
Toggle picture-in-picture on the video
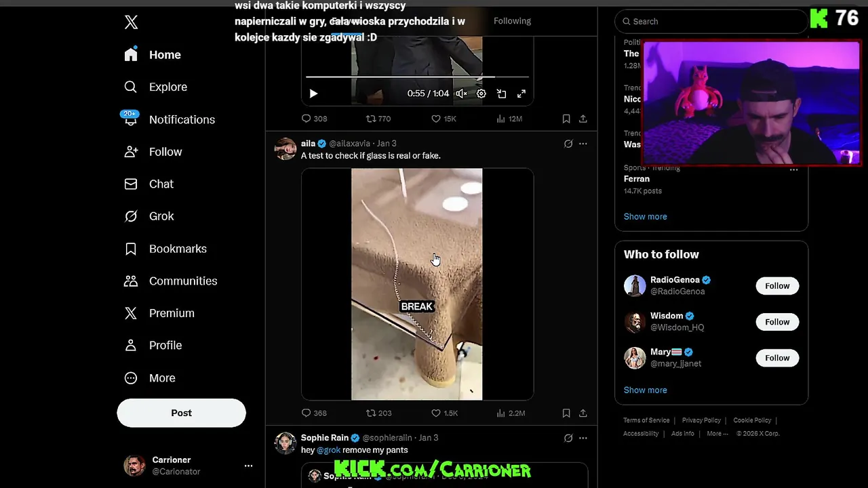(501, 94)
